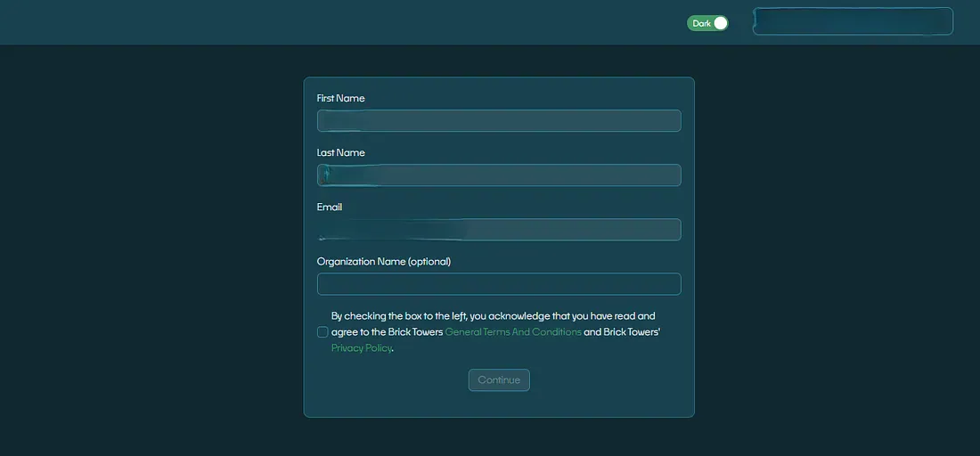This screenshot has width=980, height=456.
Task: Focus the Organization Name field
Action: click(x=499, y=283)
